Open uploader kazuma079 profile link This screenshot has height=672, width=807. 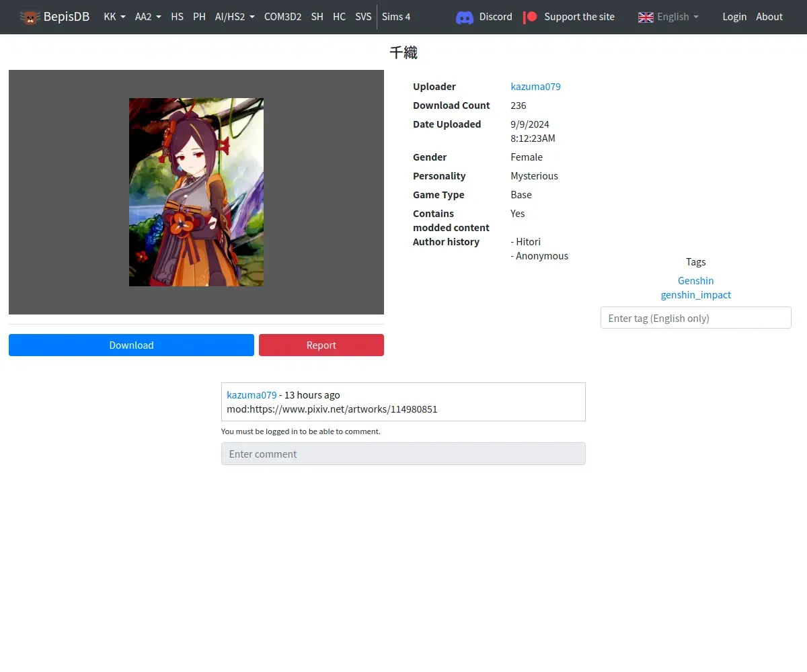[535, 87]
